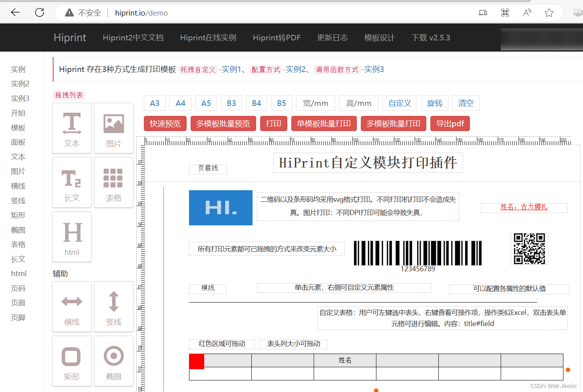Select 模板 in left sidebar
This screenshot has height=392, width=583.
pos(18,127)
